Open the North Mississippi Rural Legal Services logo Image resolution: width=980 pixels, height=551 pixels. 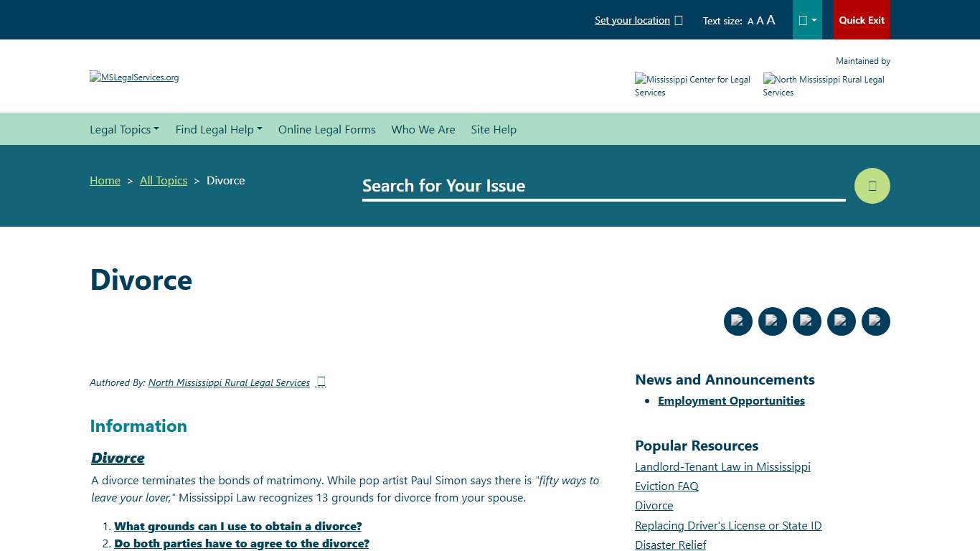coord(823,85)
